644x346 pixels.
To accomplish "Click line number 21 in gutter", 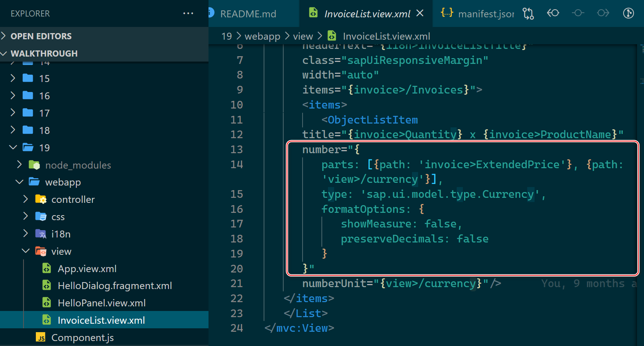I will (237, 283).
